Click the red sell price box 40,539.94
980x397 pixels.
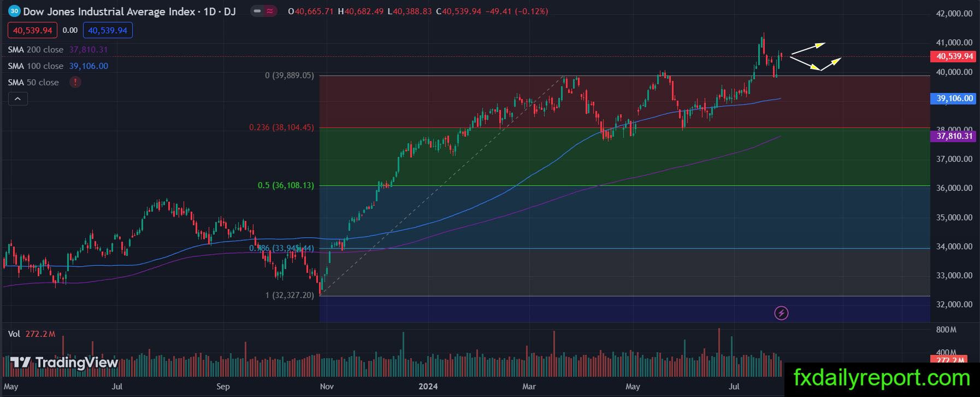pos(32,31)
